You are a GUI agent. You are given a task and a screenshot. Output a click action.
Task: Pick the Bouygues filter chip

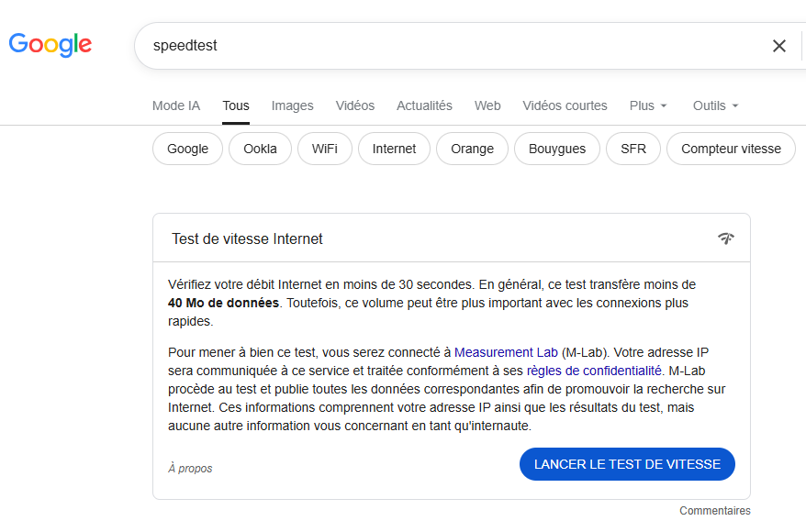(557, 149)
